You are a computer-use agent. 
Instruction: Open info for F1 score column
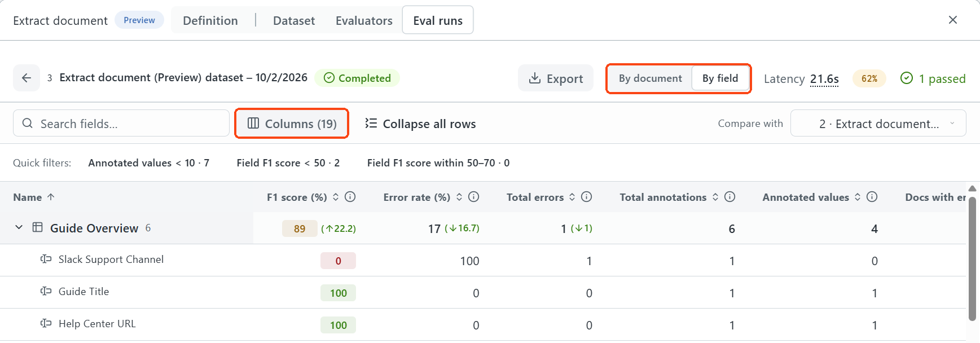pyautogui.click(x=350, y=196)
